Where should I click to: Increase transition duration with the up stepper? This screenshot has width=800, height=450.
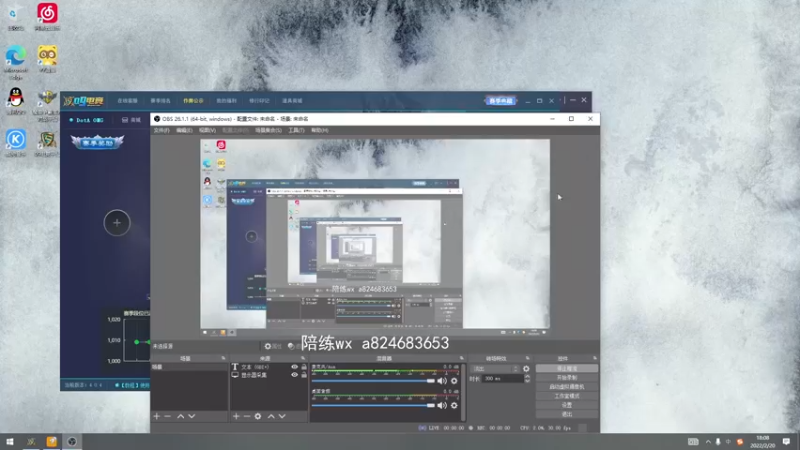click(x=527, y=377)
